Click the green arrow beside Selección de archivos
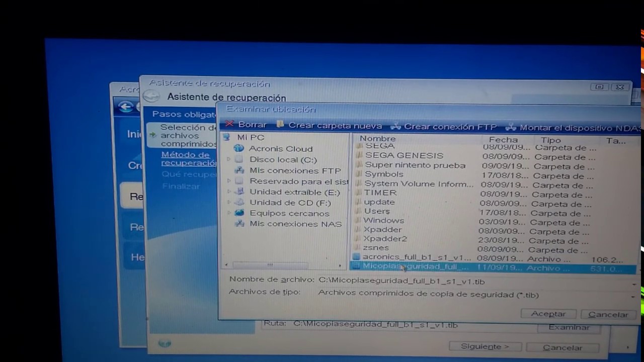 152,135
